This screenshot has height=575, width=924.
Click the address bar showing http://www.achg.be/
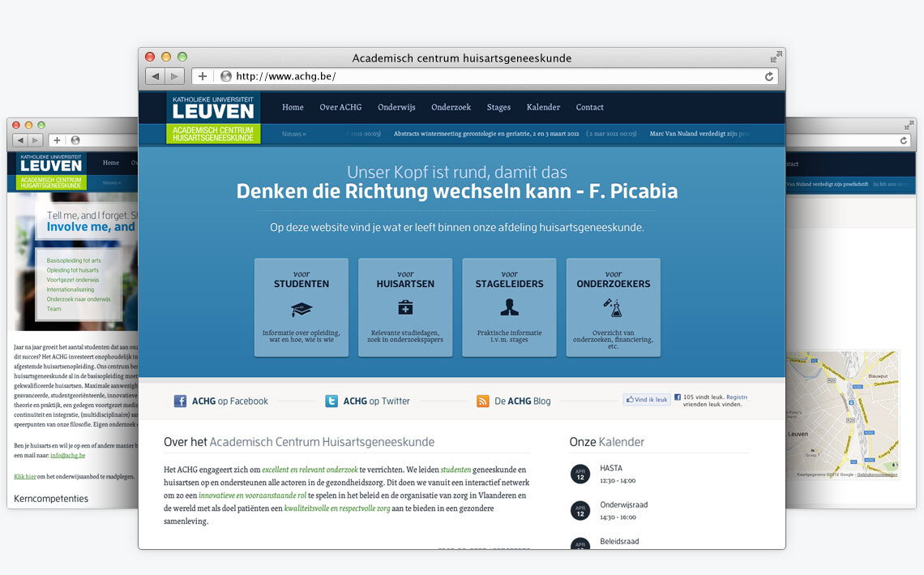485,76
